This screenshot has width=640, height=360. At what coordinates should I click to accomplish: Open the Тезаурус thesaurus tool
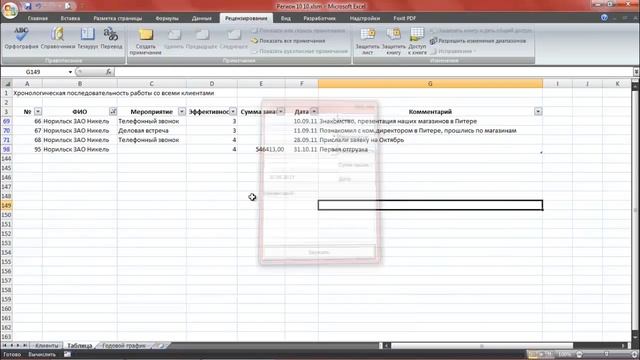click(x=88, y=38)
